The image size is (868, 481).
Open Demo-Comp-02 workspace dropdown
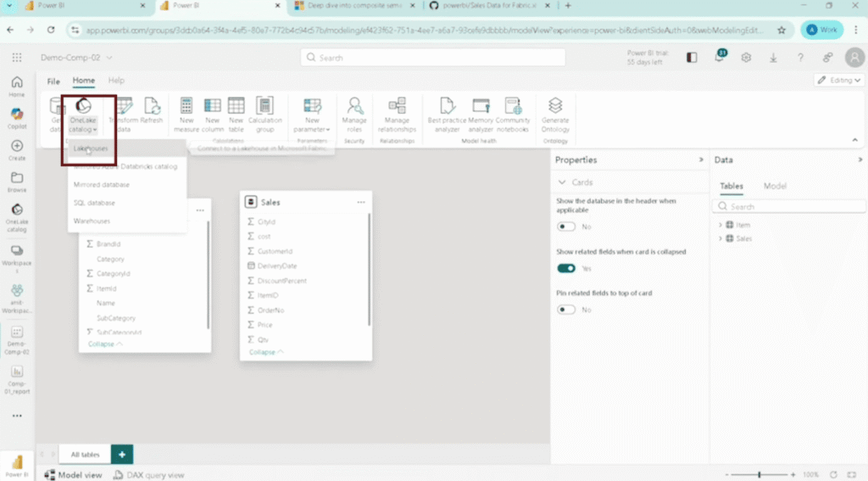coord(75,58)
